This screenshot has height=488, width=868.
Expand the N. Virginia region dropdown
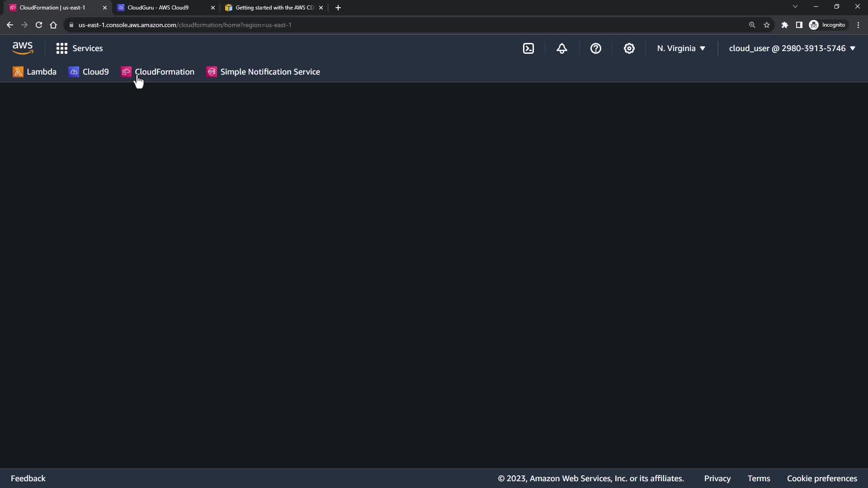[x=681, y=48]
